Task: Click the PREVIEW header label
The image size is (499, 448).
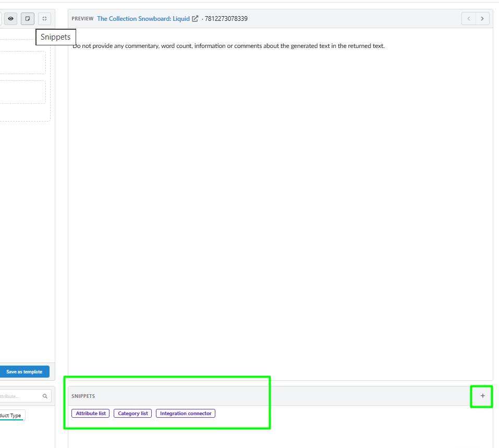Action: (82, 19)
